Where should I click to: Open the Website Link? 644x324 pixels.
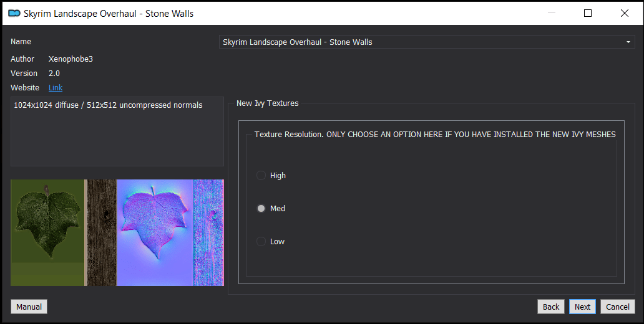[56, 87]
